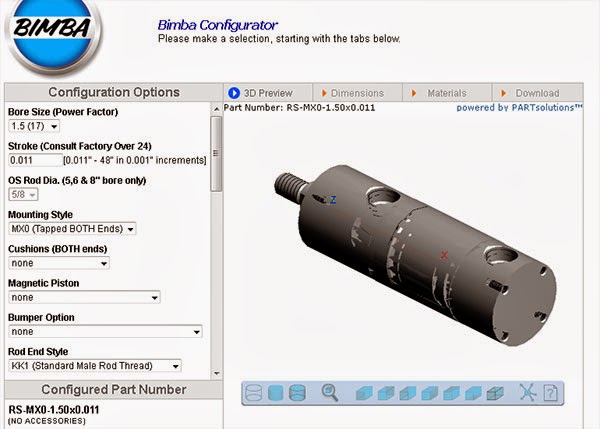The height and width of the screenshot is (429, 600).
Task: Open the Cushions (BOTH ends) dropdown
Action: 59,263
